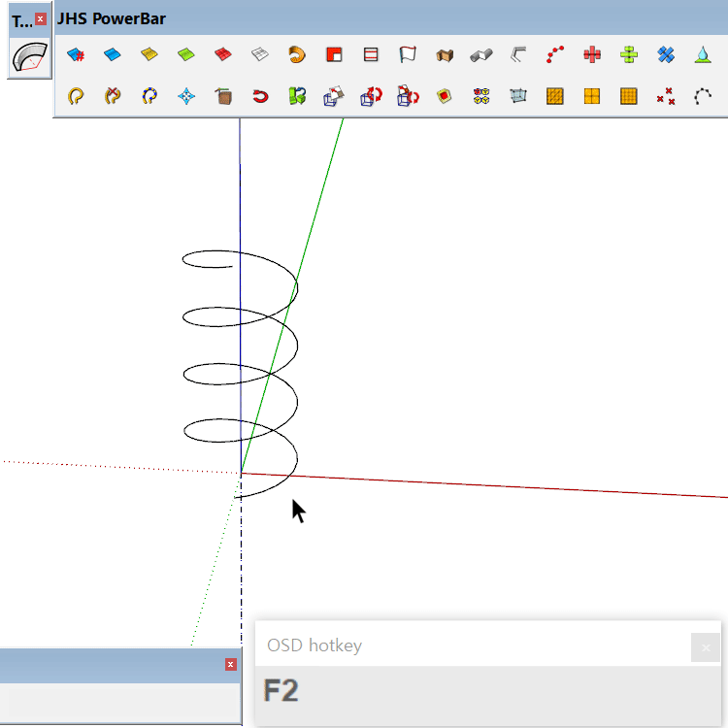Viewport: 728px width, 728px height.
Task: Click the green cross alignment icon
Action: pos(629,54)
